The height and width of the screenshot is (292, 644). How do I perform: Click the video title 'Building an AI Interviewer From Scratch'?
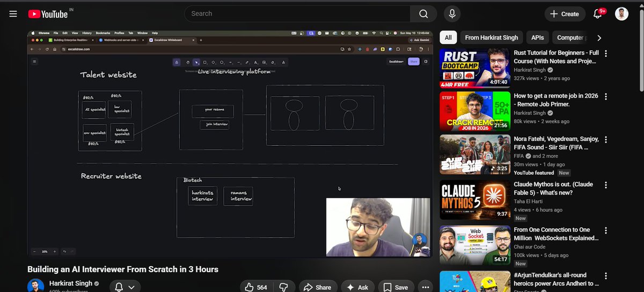click(x=123, y=269)
